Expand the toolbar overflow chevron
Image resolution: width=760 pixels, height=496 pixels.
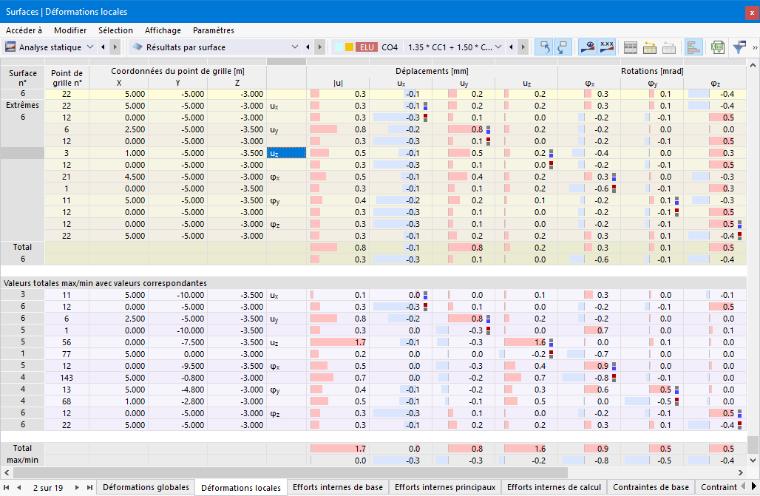pos(755,48)
